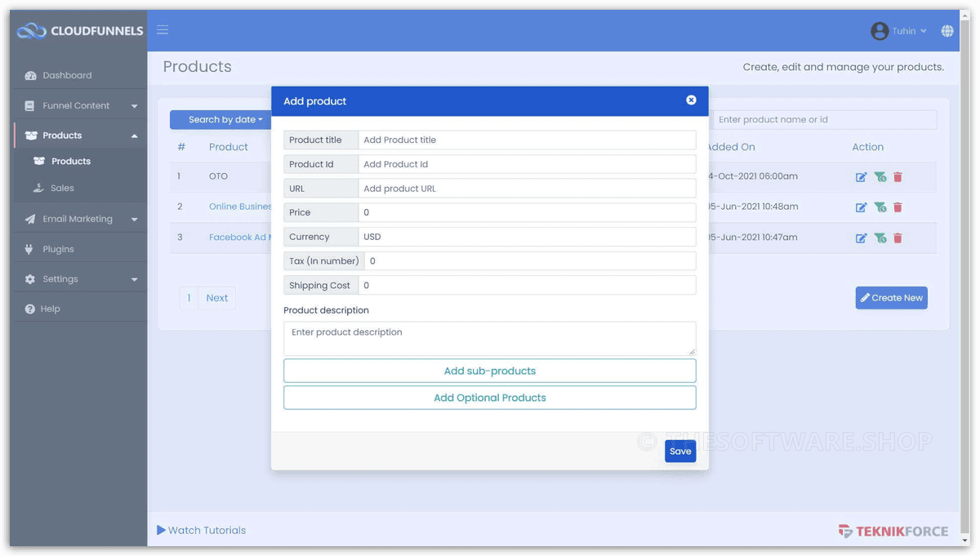This screenshot has width=980, height=556.
Task: Focus the Currency field showing USD
Action: (527, 237)
